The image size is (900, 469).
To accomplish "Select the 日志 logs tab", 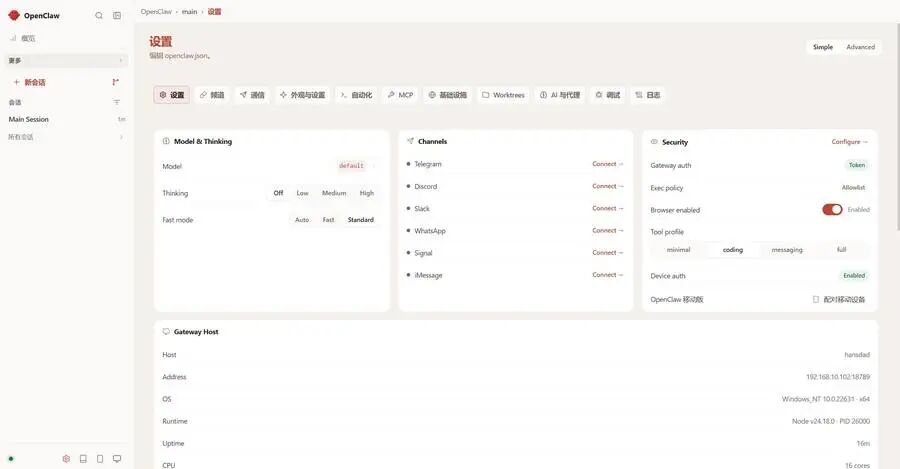I will coord(647,95).
